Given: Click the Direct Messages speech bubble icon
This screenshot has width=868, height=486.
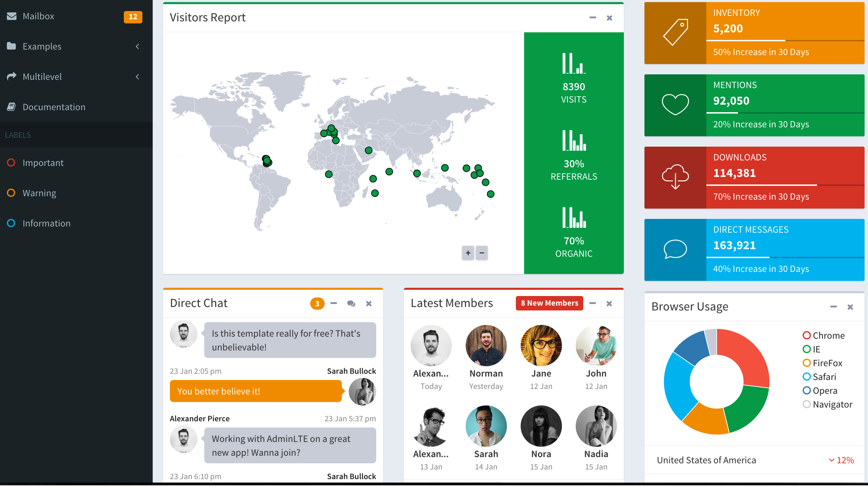Looking at the screenshot, I should tap(675, 249).
